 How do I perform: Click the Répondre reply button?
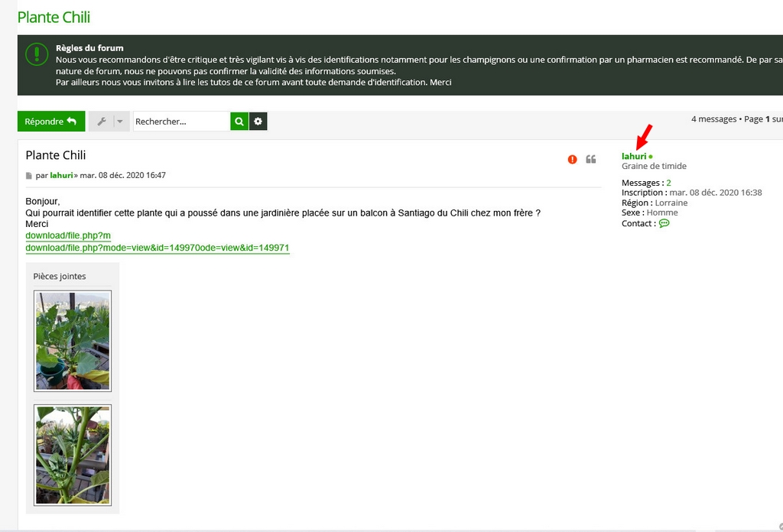(50, 122)
